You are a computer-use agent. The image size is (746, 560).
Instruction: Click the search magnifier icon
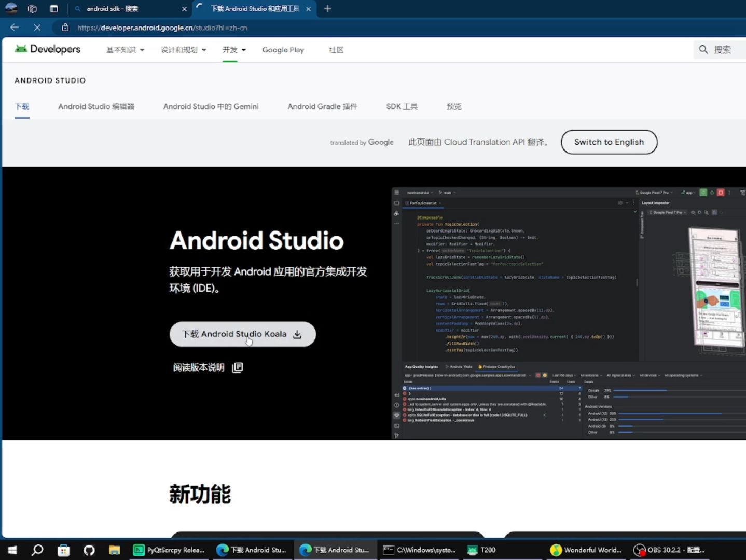(703, 50)
